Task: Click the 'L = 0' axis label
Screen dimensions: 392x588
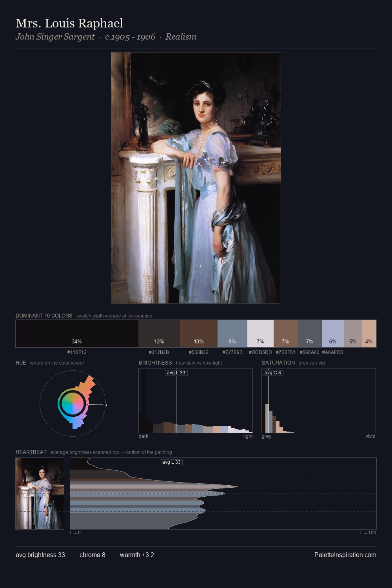Action: click(75, 533)
